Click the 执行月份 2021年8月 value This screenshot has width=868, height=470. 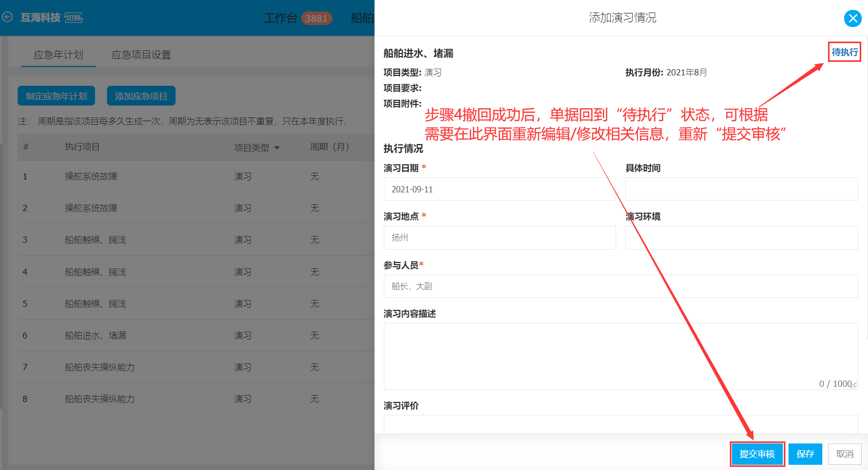(686, 72)
